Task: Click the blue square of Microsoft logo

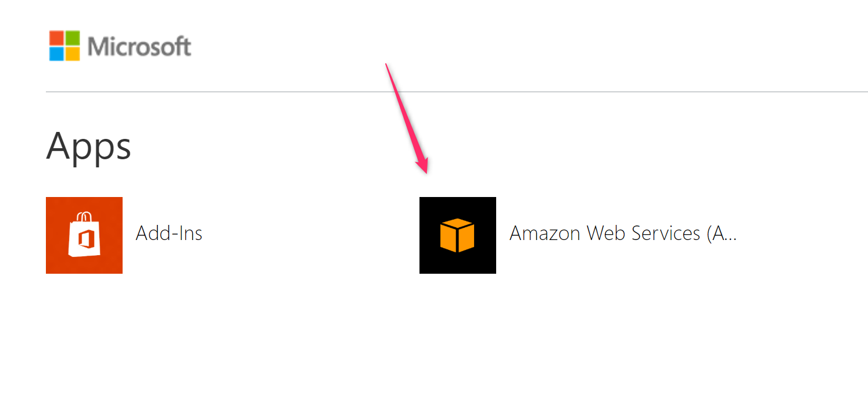Action: (x=56, y=54)
